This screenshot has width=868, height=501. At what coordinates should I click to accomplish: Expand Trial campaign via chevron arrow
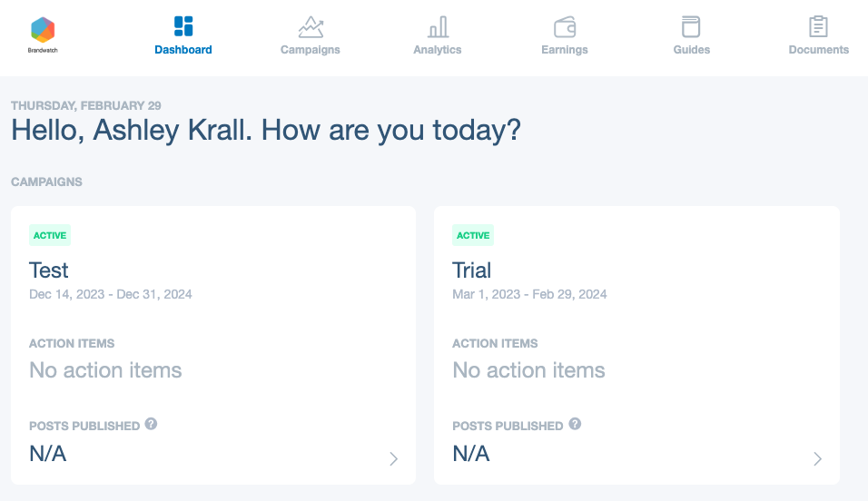[818, 459]
